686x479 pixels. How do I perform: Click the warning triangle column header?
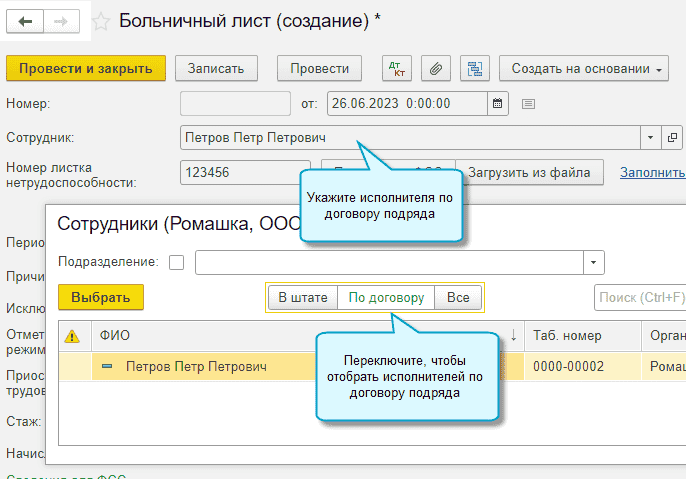pyautogui.click(x=72, y=336)
